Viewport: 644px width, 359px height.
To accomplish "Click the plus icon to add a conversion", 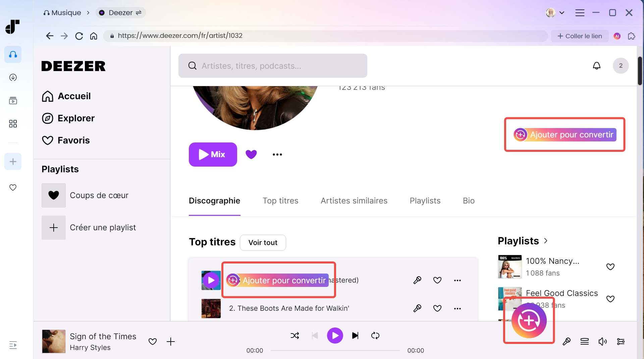I will (x=13, y=161).
